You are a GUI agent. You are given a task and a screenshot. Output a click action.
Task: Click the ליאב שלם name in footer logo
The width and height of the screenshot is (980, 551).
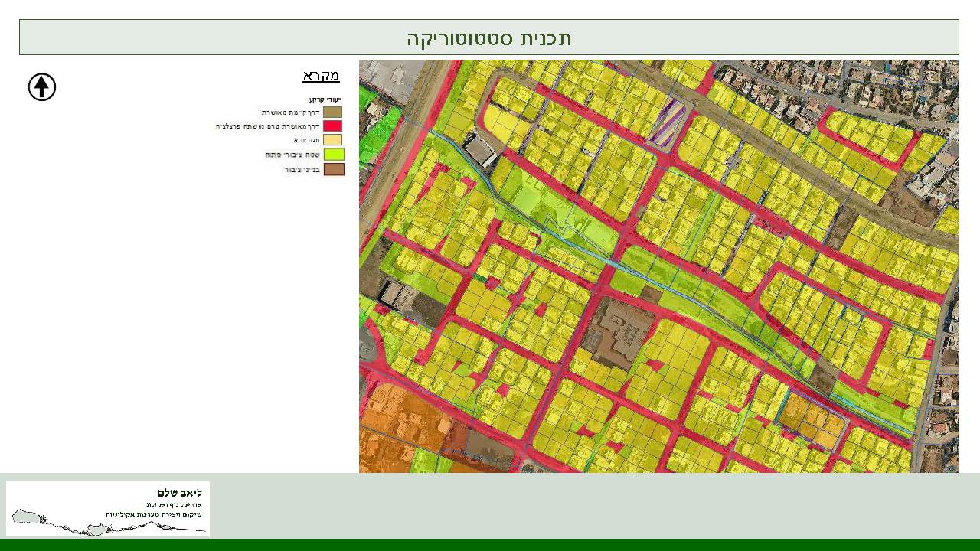[x=179, y=492]
